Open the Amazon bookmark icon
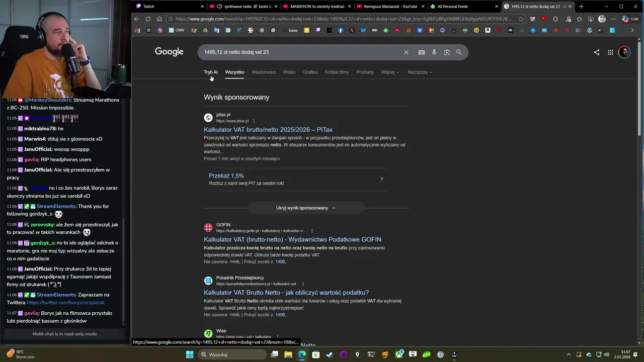 click(x=488, y=30)
